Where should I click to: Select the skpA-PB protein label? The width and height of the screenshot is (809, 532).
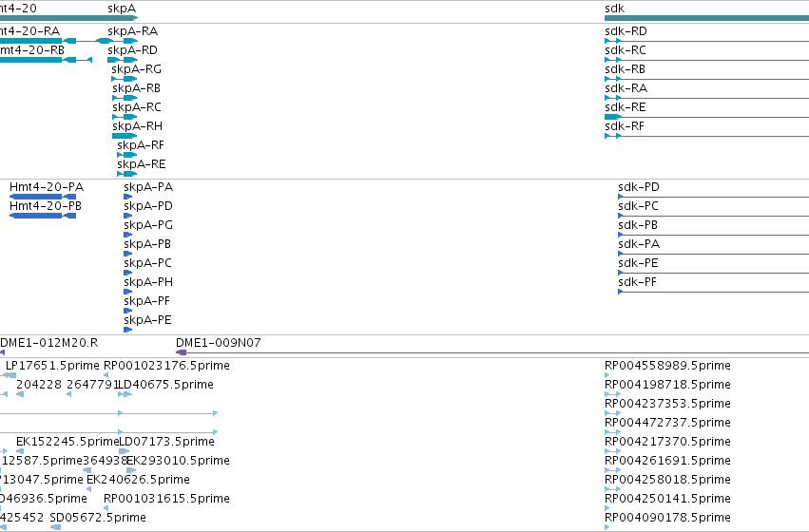[147, 244]
